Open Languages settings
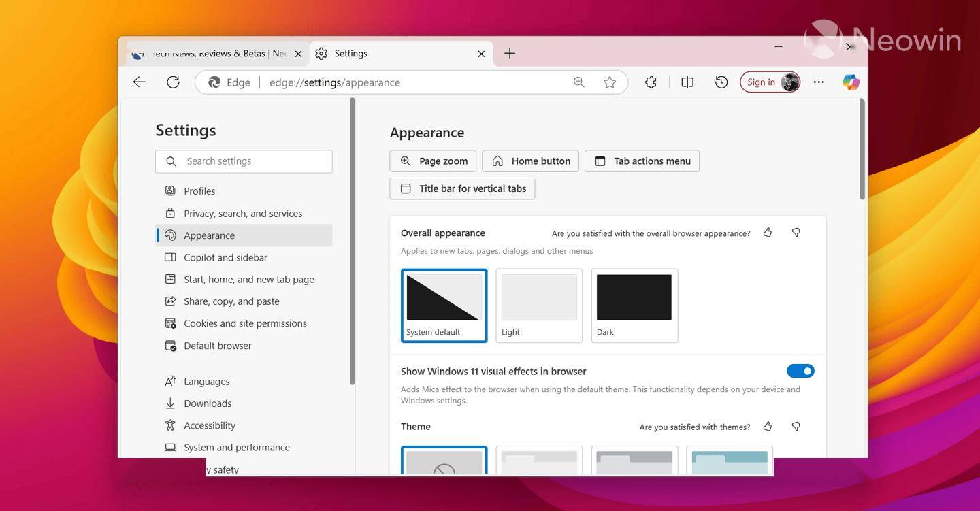This screenshot has height=511, width=980. [244, 382]
